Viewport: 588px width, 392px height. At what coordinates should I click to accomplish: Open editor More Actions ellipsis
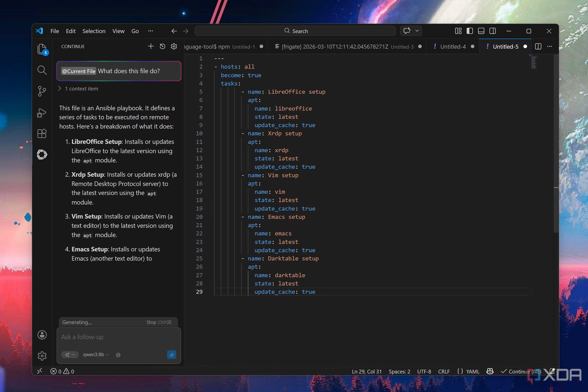550,47
